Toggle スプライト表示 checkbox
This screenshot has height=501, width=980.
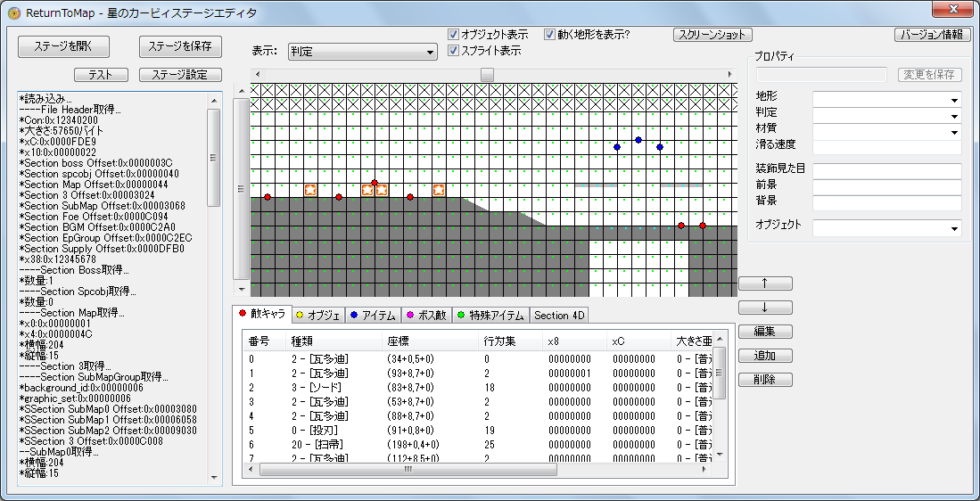(453, 51)
